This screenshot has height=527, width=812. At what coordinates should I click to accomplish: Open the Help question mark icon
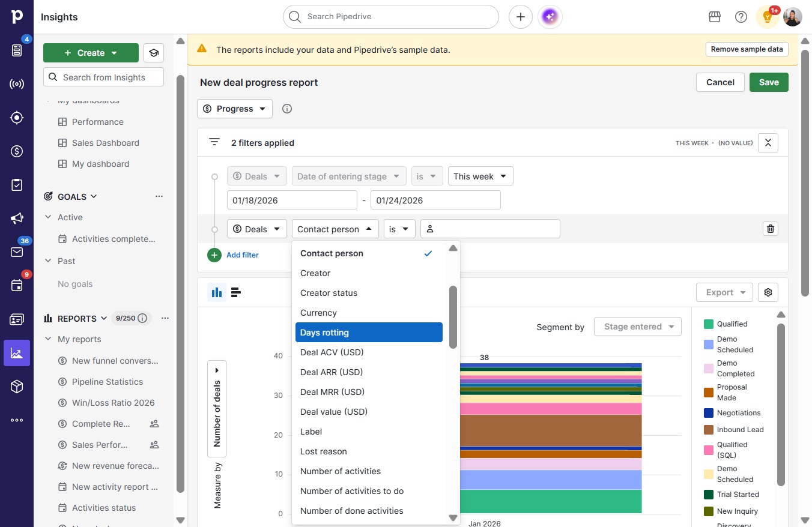[741, 17]
